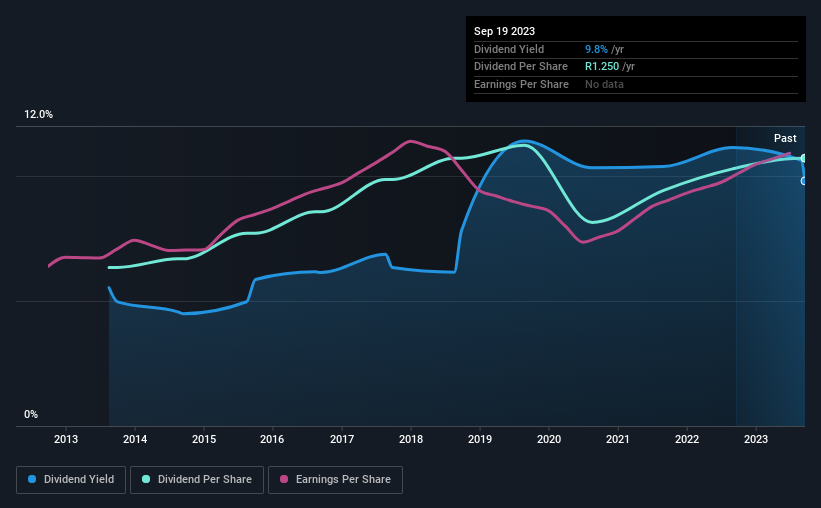The image size is (821, 508).
Task: Click the Sep 19 2023 tooltip date
Action: (504, 31)
